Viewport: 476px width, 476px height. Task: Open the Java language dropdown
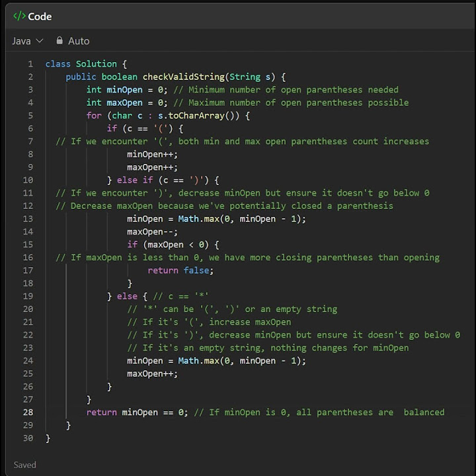pos(28,41)
